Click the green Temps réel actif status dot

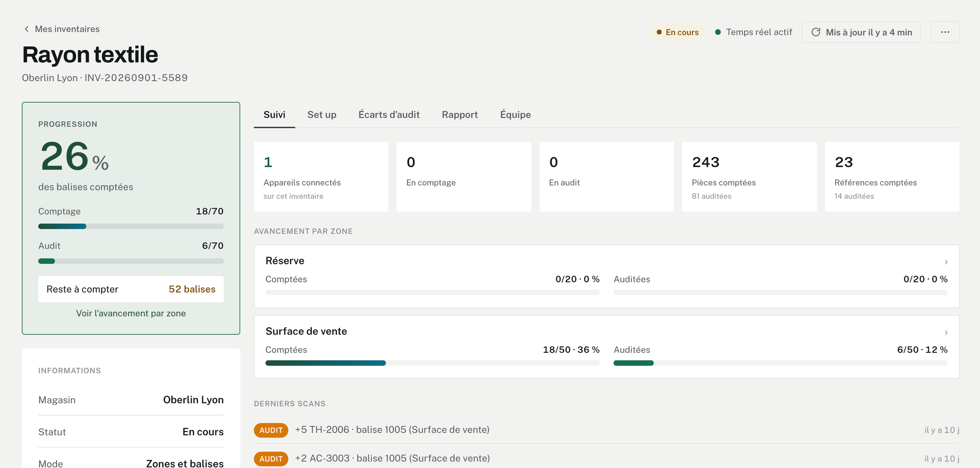point(718,32)
